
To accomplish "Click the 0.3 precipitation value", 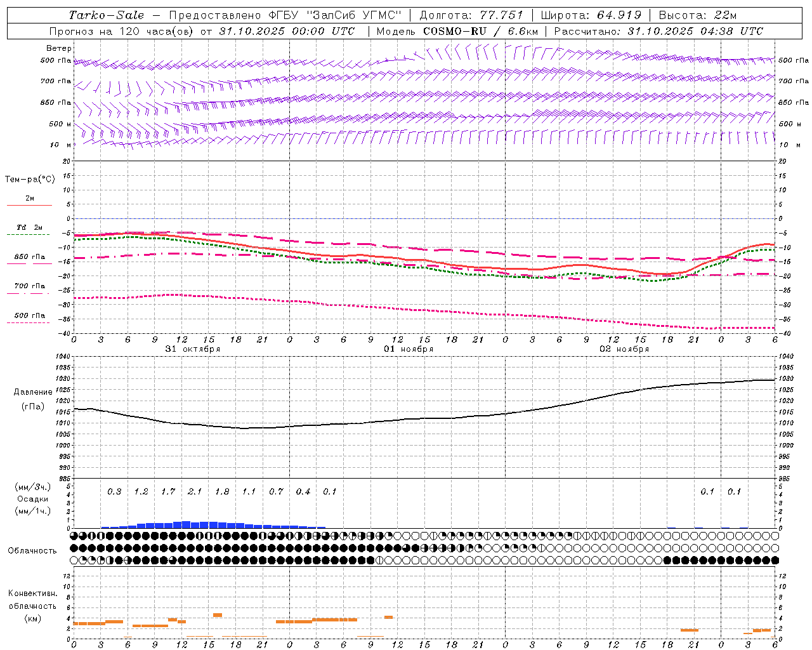I will tap(114, 492).
